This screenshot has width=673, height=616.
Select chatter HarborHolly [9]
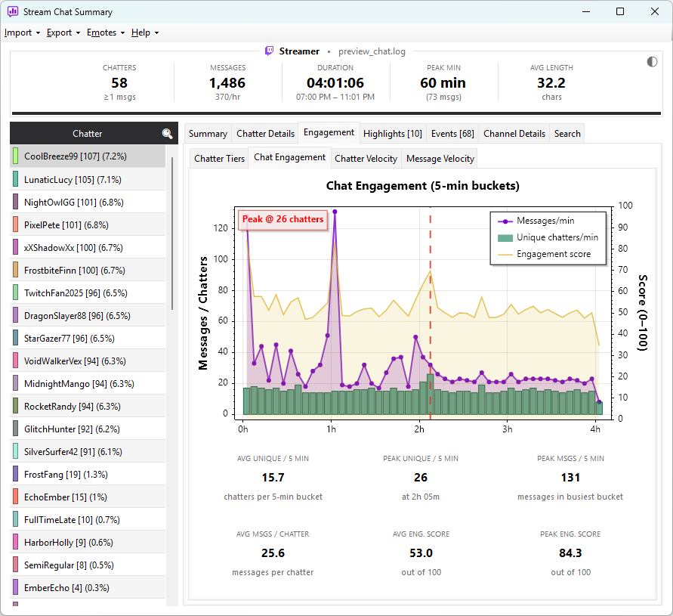(x=88, y=543)
